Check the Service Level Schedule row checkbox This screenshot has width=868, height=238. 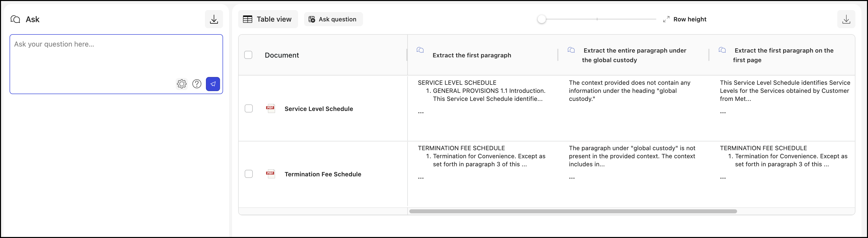[x=249, y=108]
